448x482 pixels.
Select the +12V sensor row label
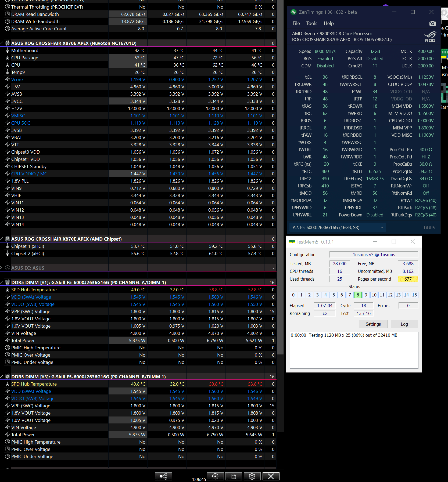pos(17,108)
